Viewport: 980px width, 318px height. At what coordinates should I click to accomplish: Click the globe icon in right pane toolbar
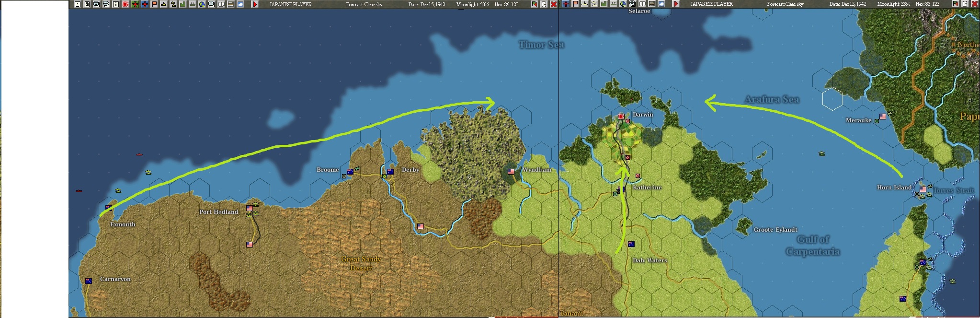tap(623, 4)
